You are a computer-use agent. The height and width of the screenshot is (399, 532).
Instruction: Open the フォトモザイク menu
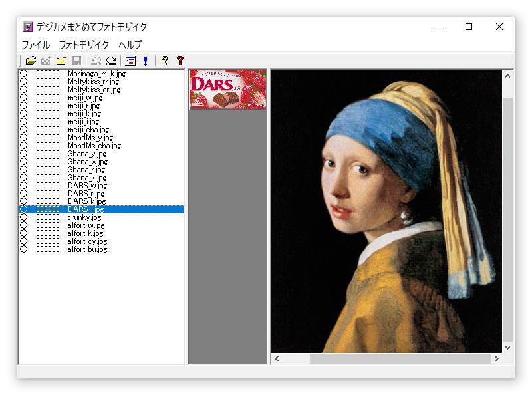point(84,45)
